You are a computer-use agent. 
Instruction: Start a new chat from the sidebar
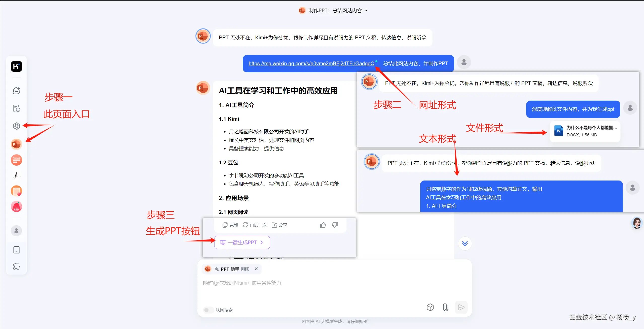point(16,91)
